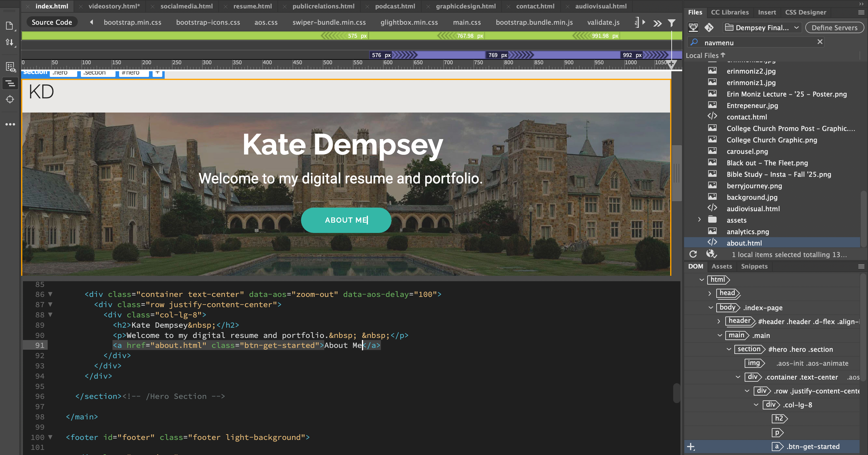The width and height of the screenshot is (868, 455).
Task: Open the Git repository diamond icon
Action: pyautogui.click(x=709, y=28)
